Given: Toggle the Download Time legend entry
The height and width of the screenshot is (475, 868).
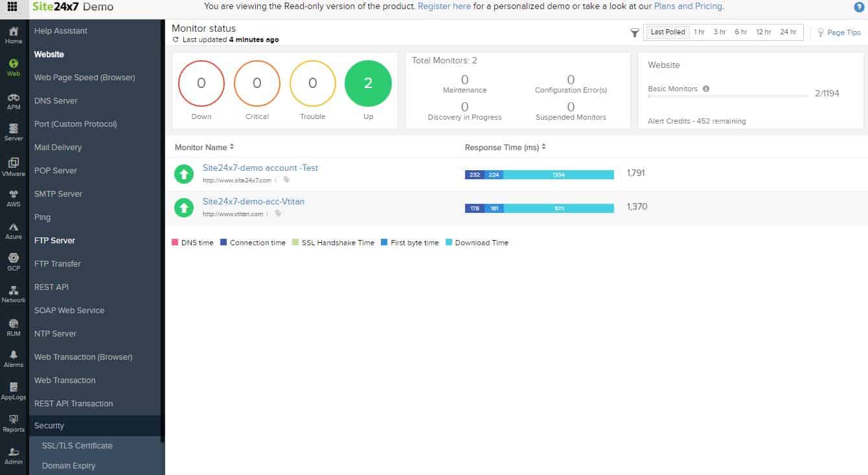Looking at the screenshot, I should [x=477, y=243].
